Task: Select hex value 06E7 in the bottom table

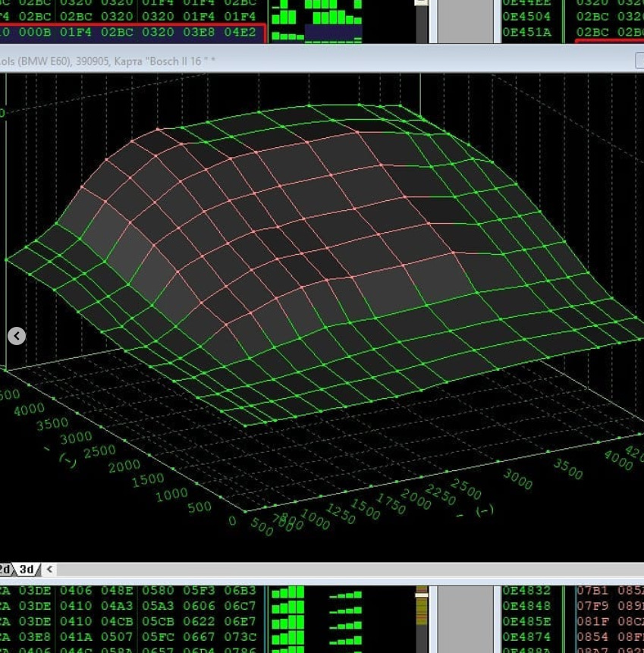Action: tap(240, 621)
